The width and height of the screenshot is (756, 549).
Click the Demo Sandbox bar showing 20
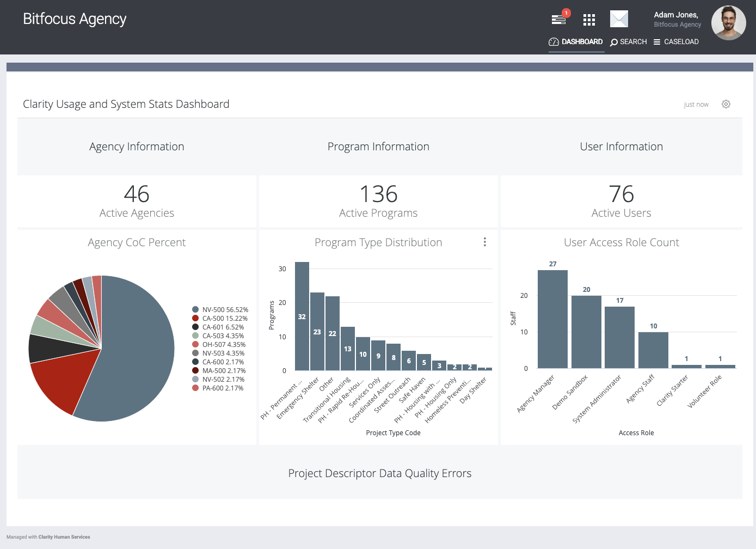click(x=586, y=332)
